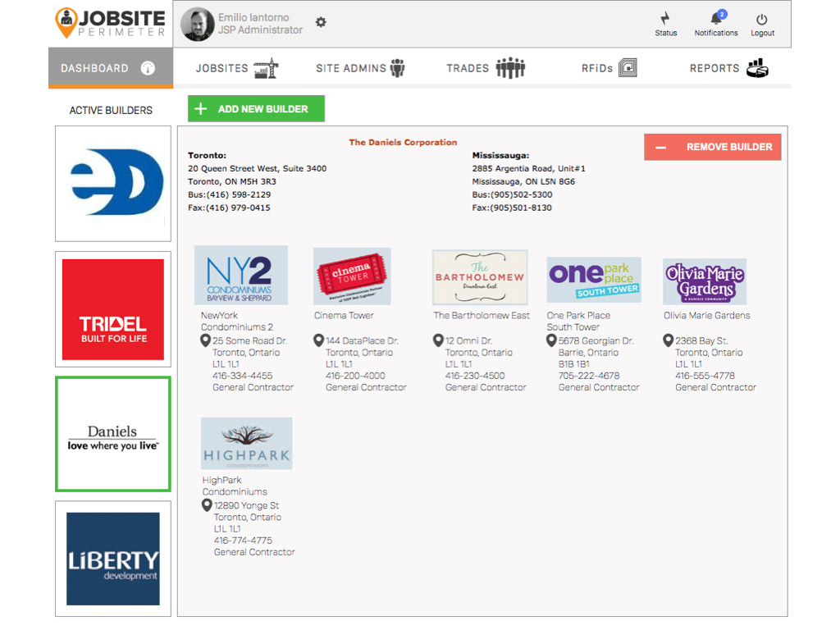Click the HighPark Condominiums name text
Image resolution: width=840 pixels, height=630 pixels.
235,486
